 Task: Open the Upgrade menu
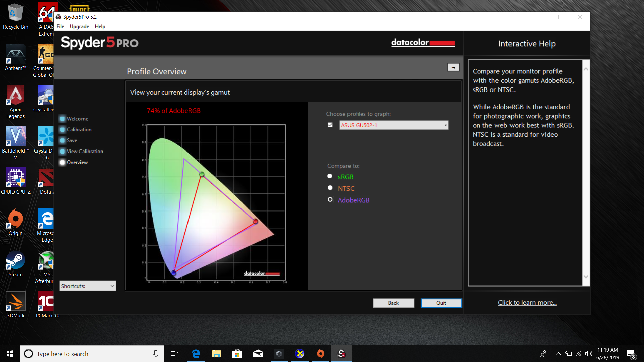[x=79, y=26]
